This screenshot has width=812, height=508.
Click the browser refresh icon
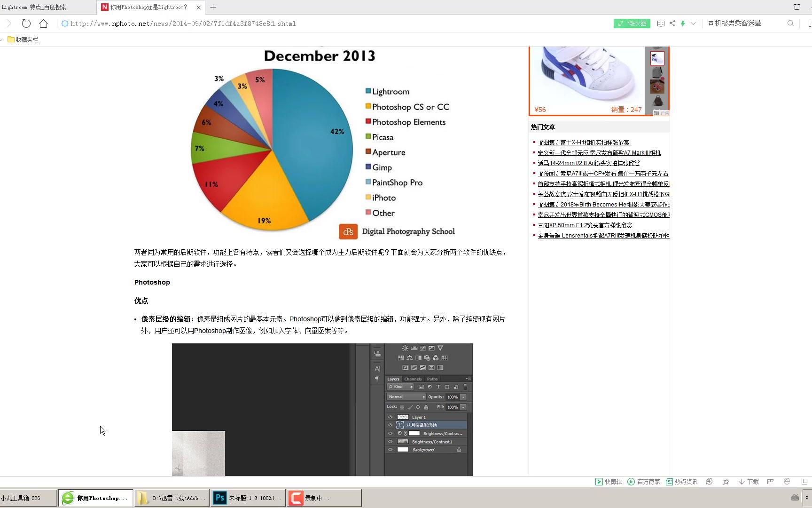coord(26,24)
